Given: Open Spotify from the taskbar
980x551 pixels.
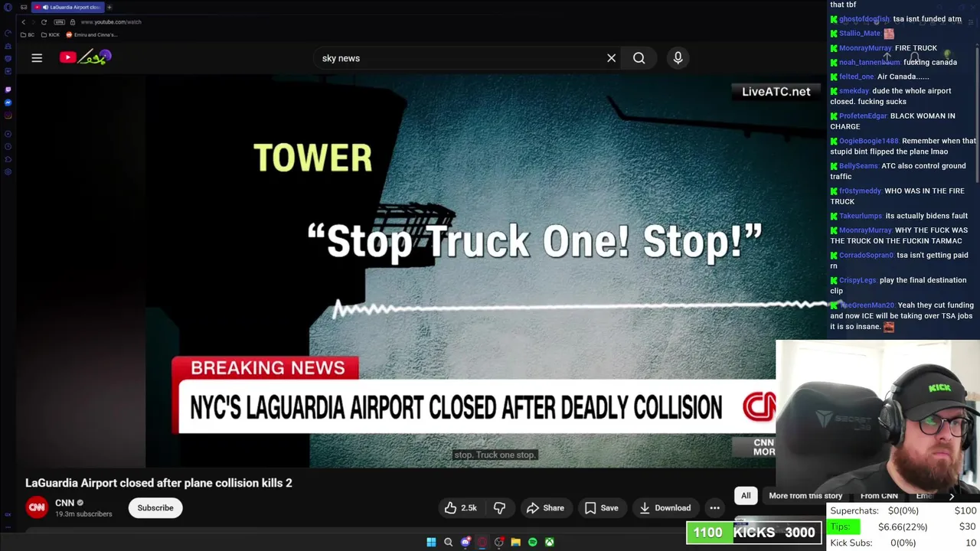Looking at the screenshot, I should (533, 542).
